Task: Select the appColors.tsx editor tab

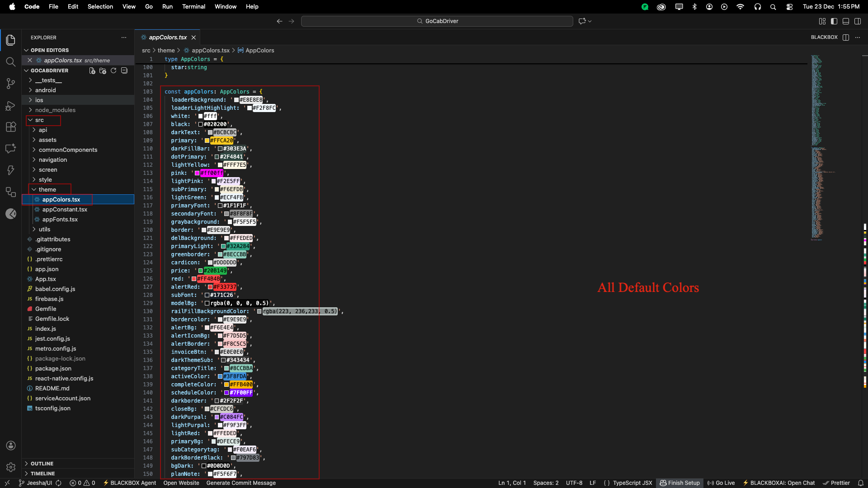Action: [168, 38]
